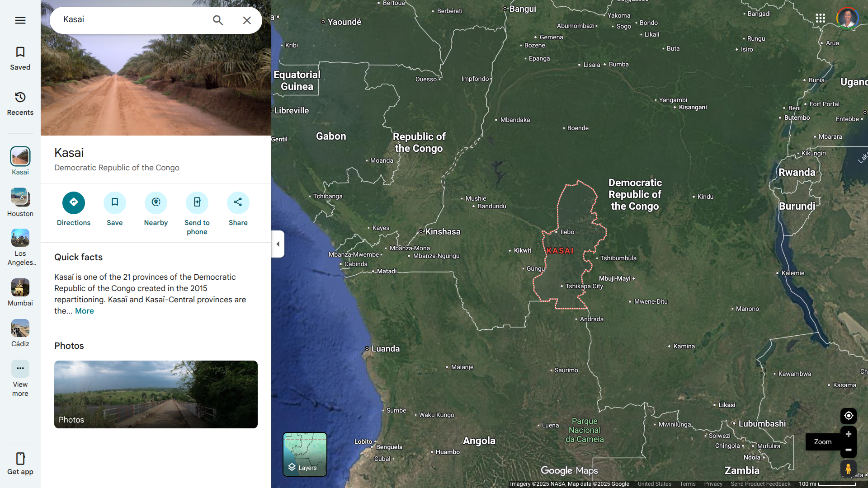This screenshot has height=488, width=868.
Task: Activate Street View Pegman
Action: [849, 469]
